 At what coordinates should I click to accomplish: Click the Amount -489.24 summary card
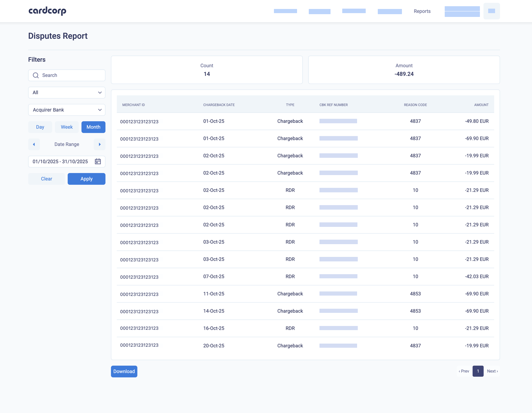click(x=404, y=70)
